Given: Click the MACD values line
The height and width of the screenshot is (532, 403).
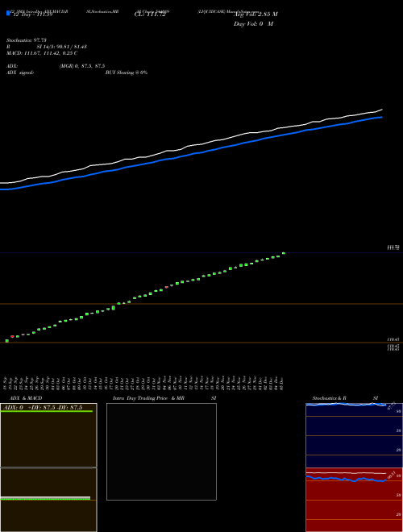Looking at the screenshot, I should coord(42,53).
